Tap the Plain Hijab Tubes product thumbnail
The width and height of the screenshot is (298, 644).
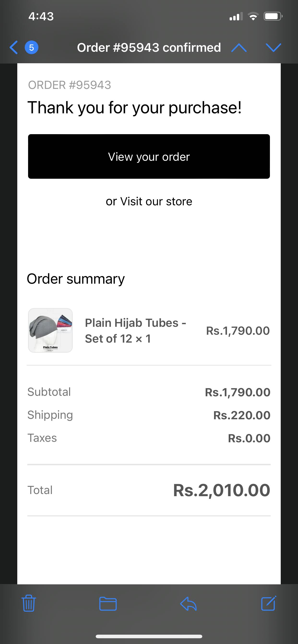50,330
